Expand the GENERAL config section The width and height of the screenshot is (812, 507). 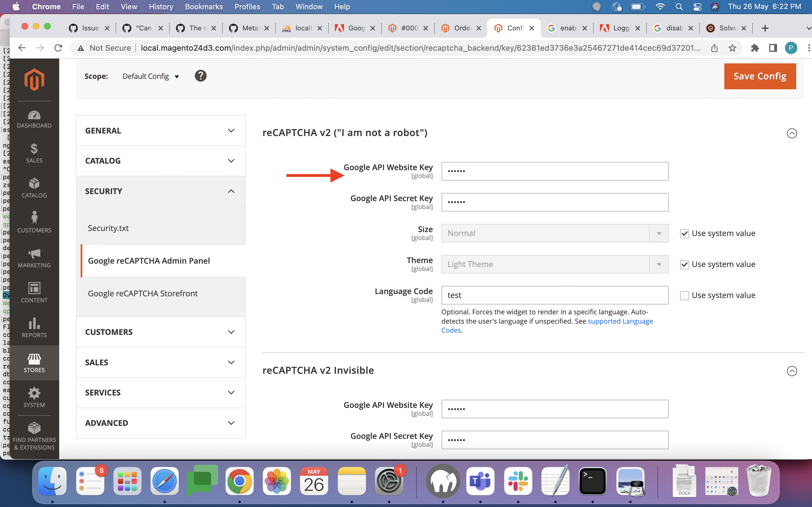point(161,131)
